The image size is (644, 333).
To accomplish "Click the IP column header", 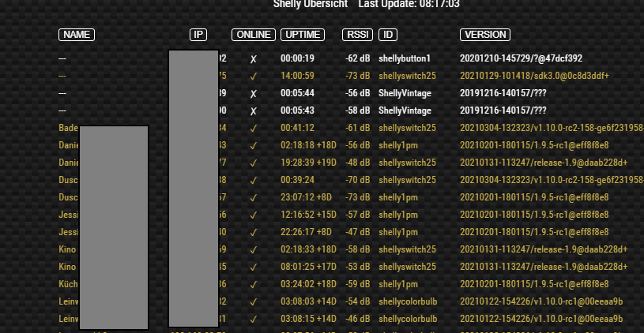I will (198, 35).
